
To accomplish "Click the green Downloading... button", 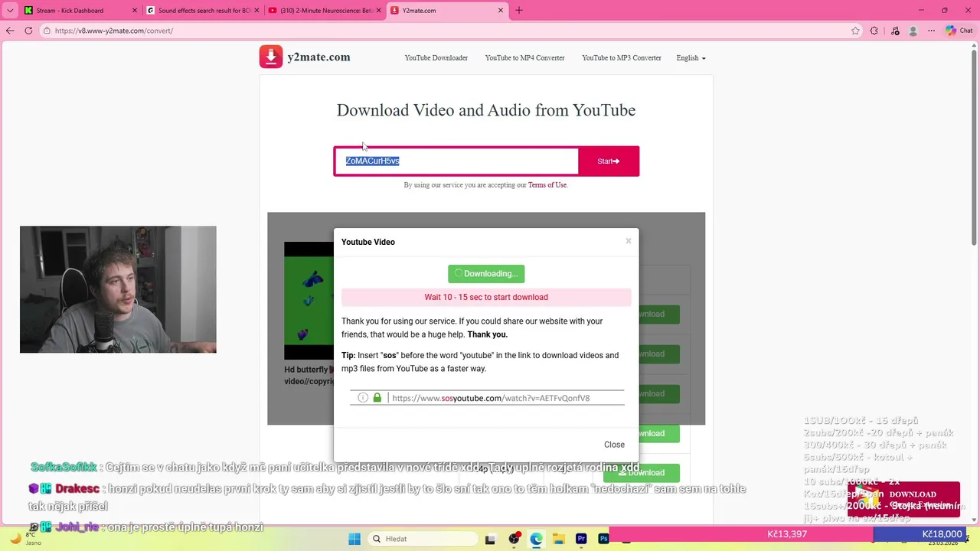I will [486, 273].
